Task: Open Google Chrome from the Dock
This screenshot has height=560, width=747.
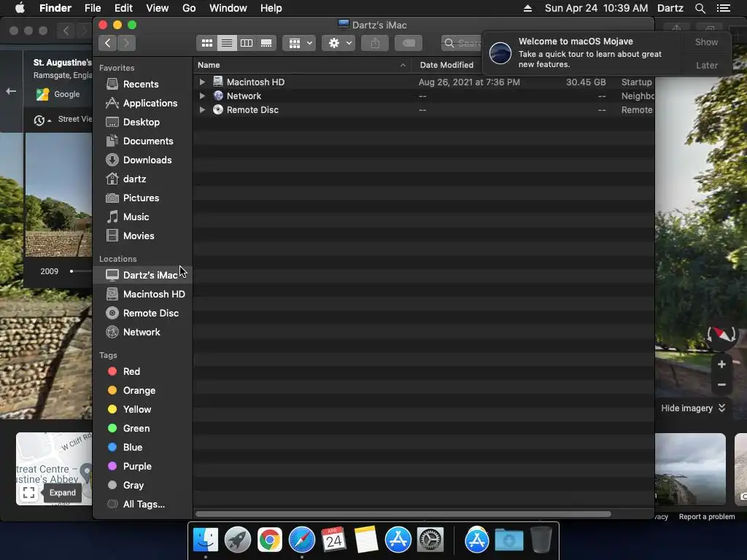Action: [x=270, y=540]
